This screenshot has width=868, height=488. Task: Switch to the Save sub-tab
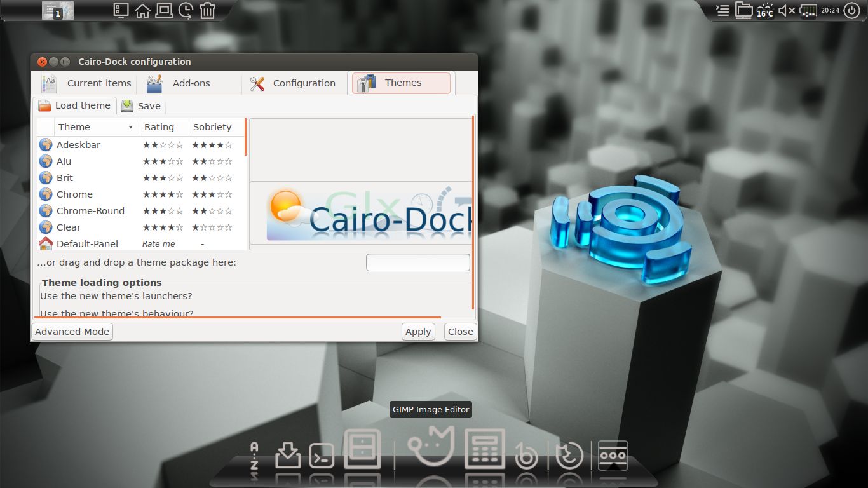click(141, 106)
